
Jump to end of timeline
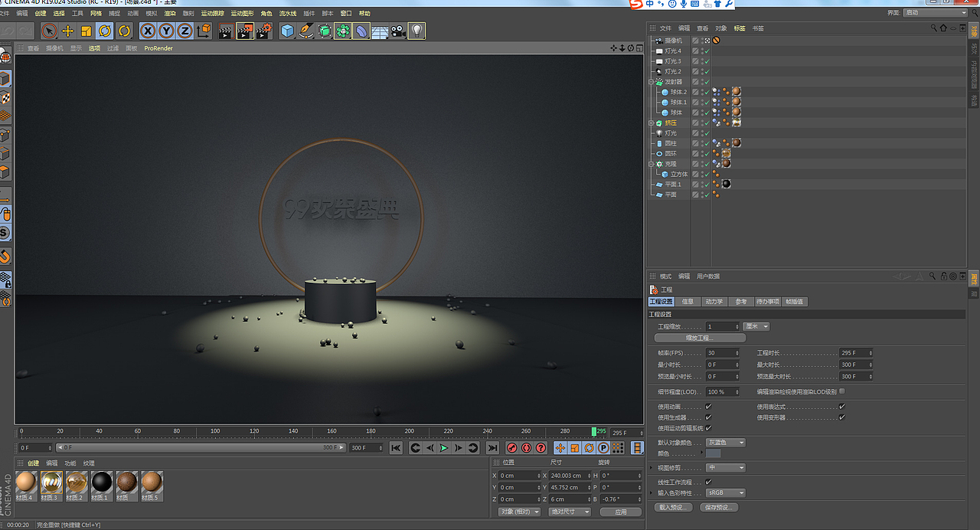pyautogui.click(x=492, y=448)
